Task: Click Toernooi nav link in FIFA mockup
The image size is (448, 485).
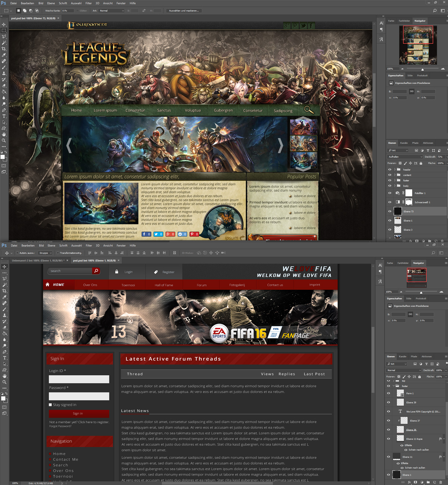Action: tap(128, 285)
